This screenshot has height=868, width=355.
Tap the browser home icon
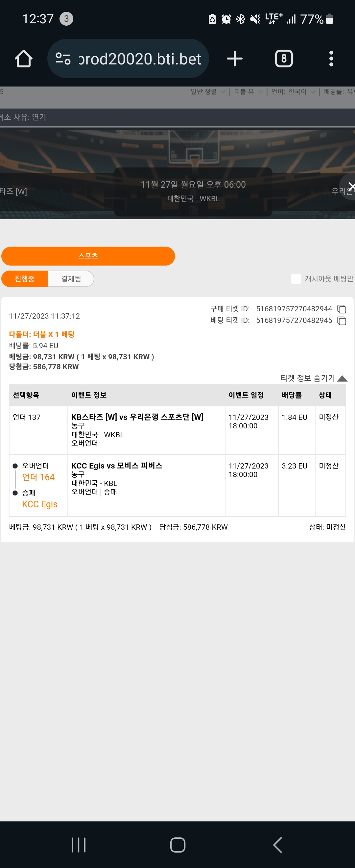tap(24, 59)
